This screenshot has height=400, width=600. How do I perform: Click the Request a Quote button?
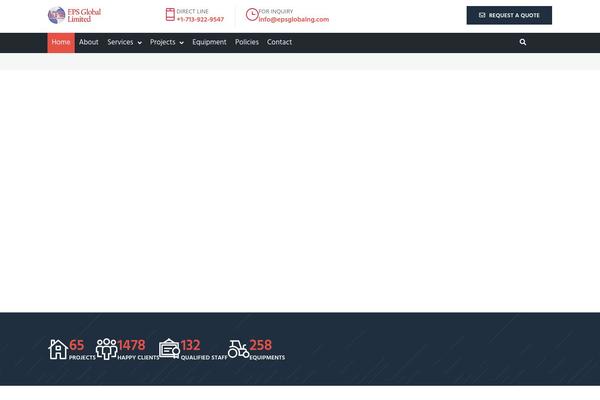pos(509,15)
